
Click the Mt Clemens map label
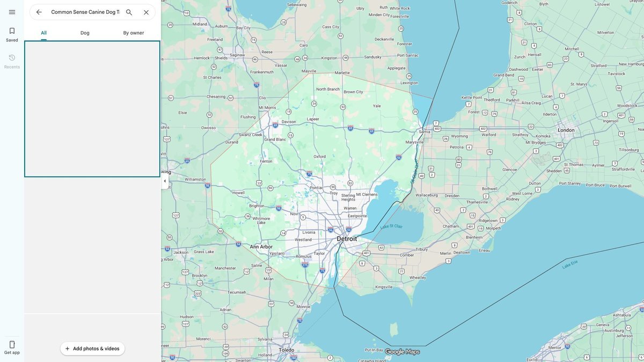[366, 194]
